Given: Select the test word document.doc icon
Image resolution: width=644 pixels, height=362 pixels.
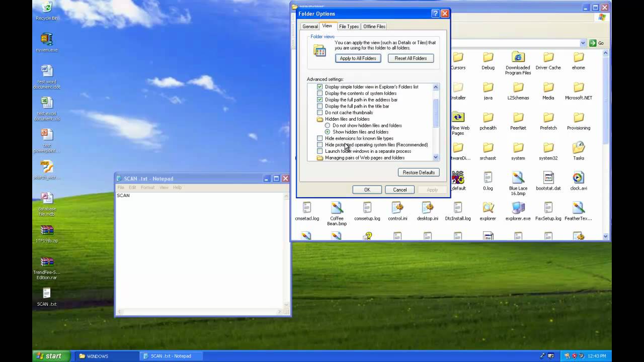Looking at the screenshot, I should 47,77.
